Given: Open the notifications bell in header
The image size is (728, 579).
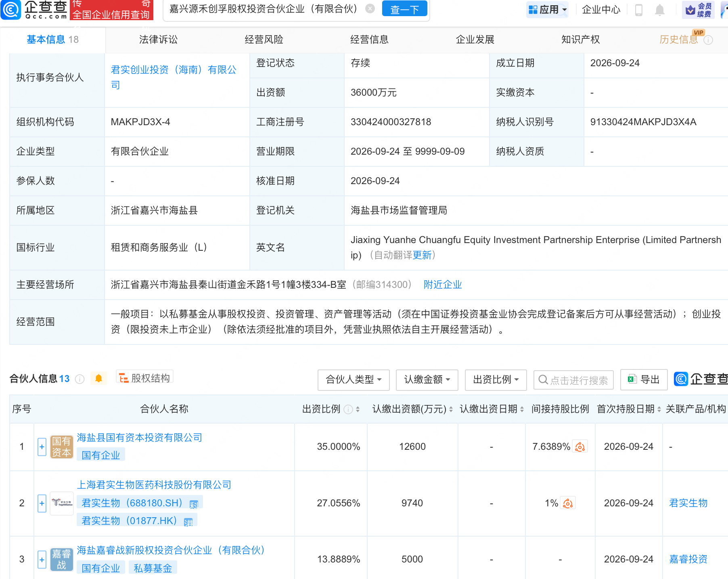Looking at the screenshot, I should [x=659, y=10].
